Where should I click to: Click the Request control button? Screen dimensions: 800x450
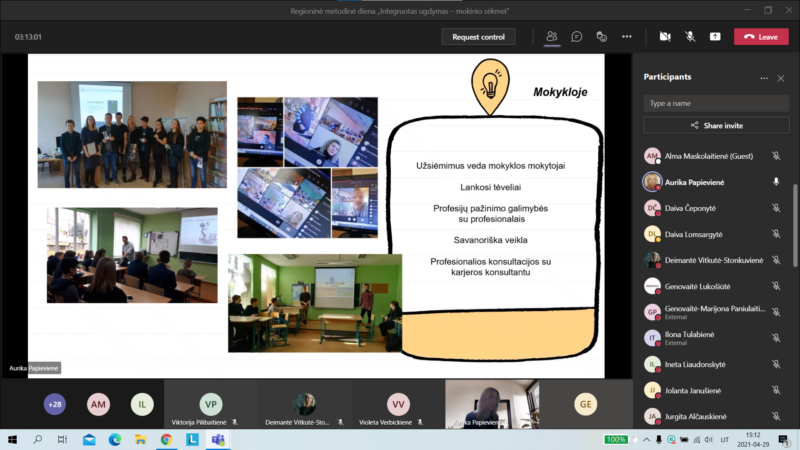point(478,37)
